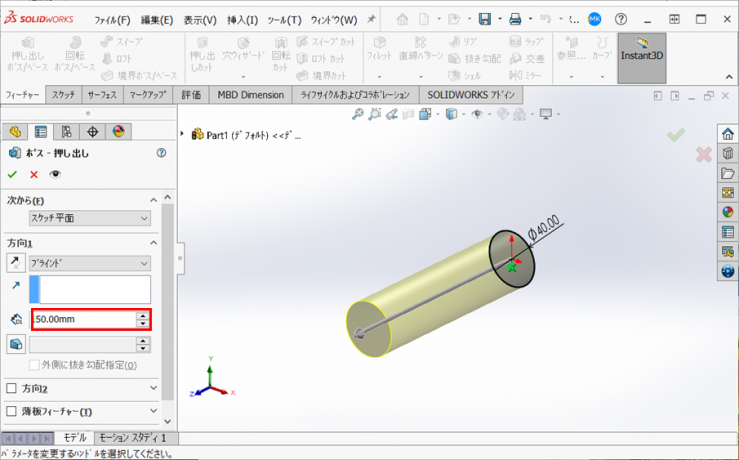Enable the 薄板フィーチャー checkbox
The width and height of the screenshot is (739, 460).
(12, 411)
